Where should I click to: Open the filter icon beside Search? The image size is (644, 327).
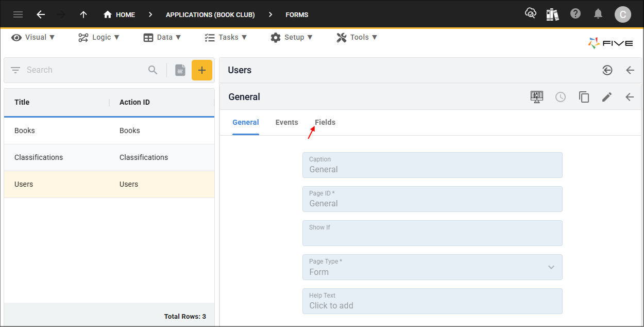(15, 70)
